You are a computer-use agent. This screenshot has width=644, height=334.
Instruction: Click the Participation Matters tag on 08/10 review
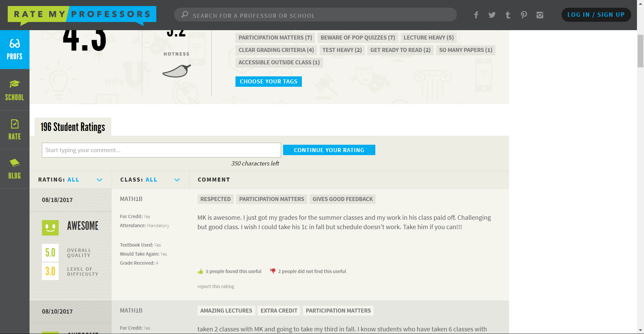(x=338, y=311)
